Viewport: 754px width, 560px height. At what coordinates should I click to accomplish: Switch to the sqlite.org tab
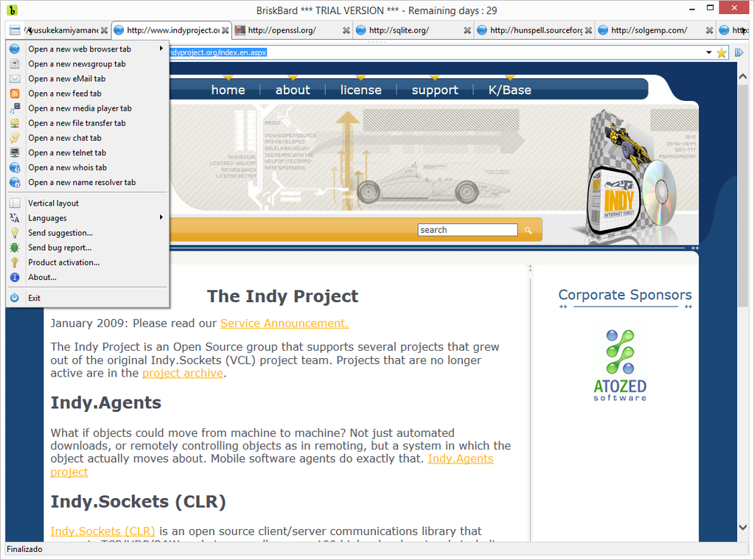pyautogui.click(x=413, y=30)
